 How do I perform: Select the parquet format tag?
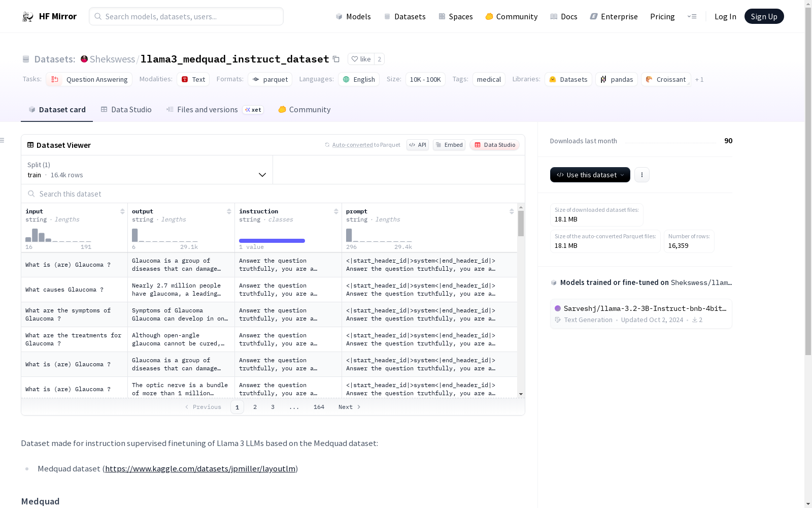[270, 79]
